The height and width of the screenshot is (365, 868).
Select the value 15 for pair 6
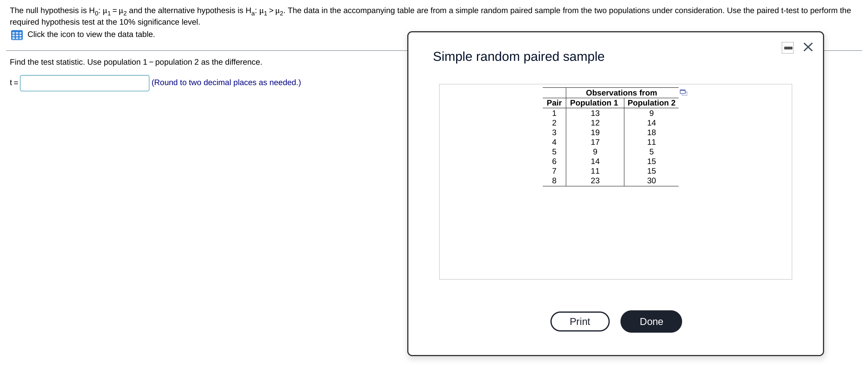pyautogui.click(x=651, y=161)
